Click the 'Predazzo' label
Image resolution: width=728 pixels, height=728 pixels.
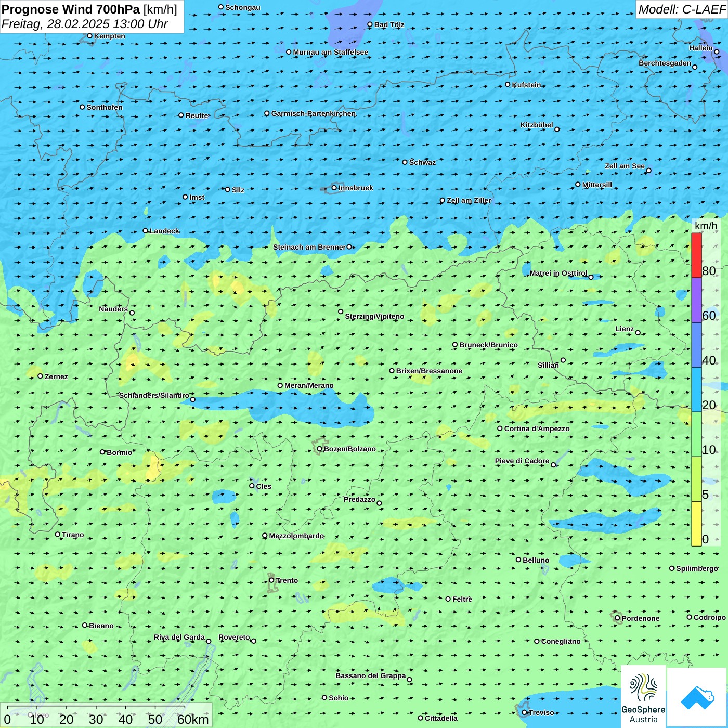pos(359,499)
